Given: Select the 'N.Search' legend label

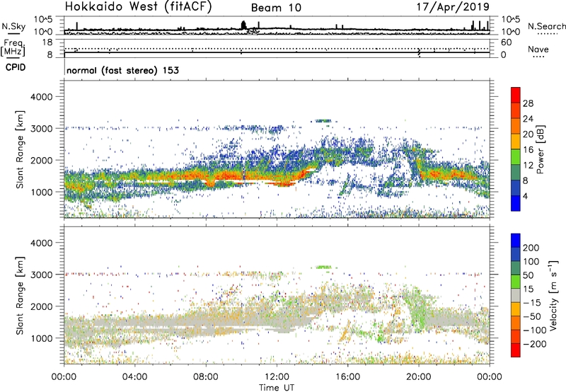Looking at the screenshot, I should pyautogui.click(x=546, y=26).
